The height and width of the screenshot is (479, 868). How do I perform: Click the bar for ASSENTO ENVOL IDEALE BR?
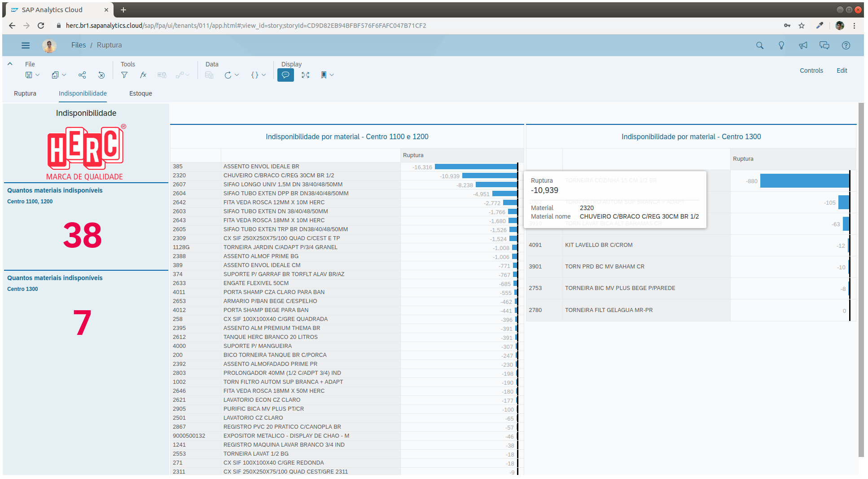(476, 167)
